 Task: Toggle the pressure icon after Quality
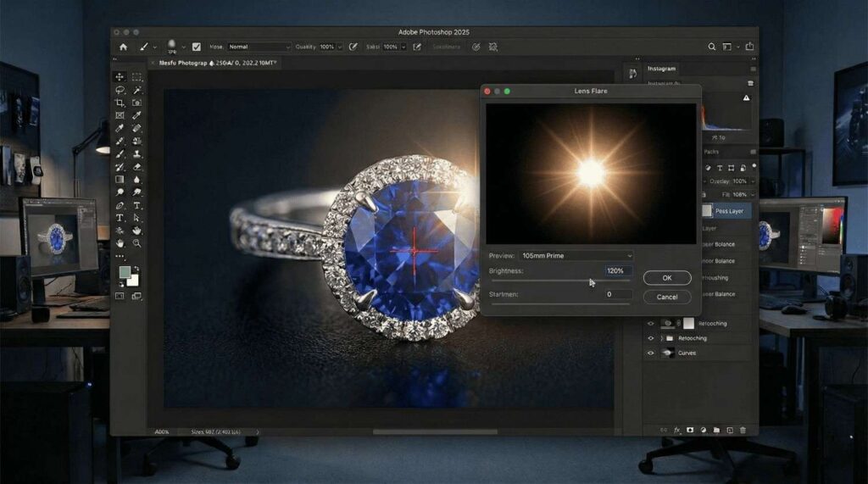[353, 47]
